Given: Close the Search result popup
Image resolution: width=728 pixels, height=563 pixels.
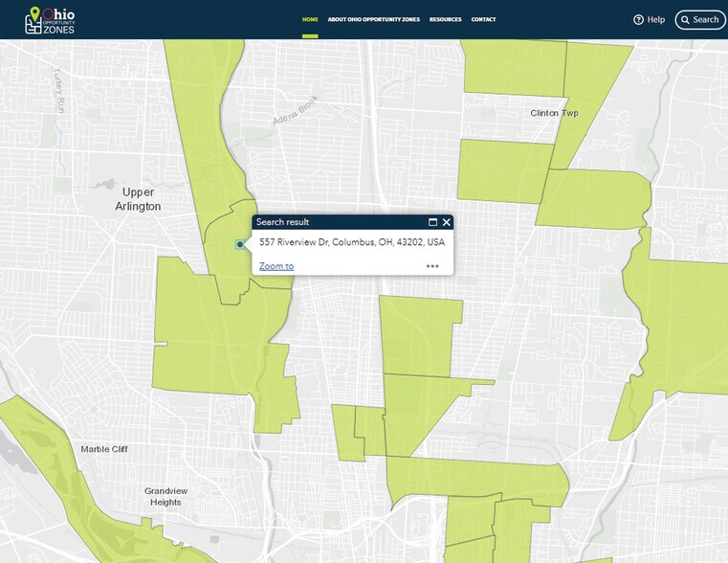Looking at the screenshot, I should tap(446, 222).
